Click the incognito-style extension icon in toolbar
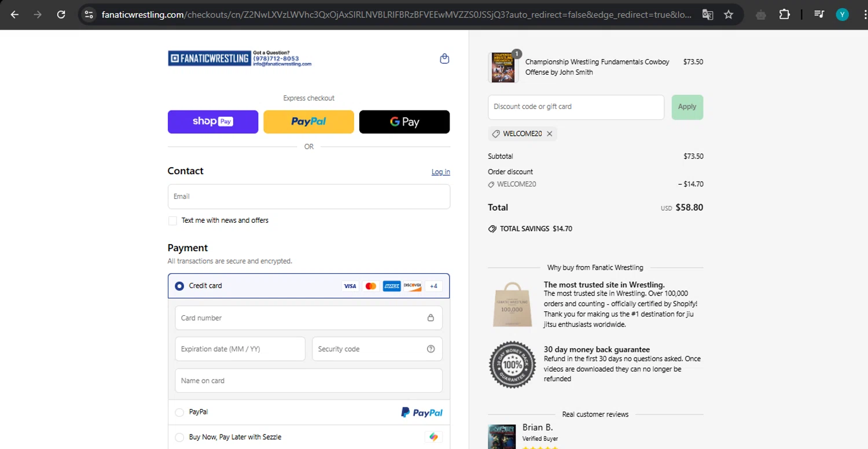 pos(761,15)
